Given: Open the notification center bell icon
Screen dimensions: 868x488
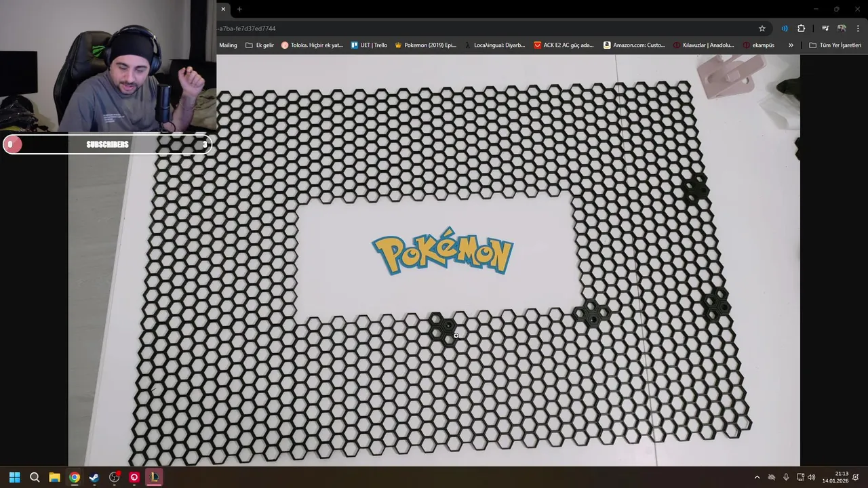Looking at the screenshot, I should 856,477.
